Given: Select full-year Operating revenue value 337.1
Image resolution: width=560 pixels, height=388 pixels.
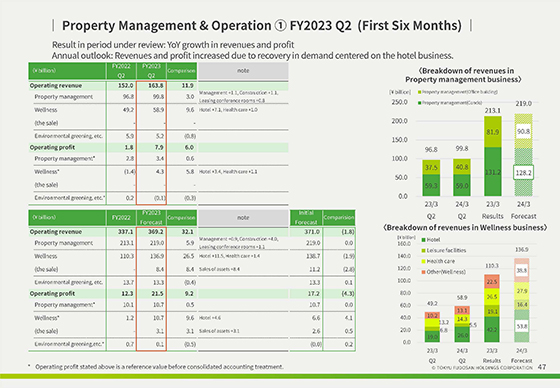Looking at the screenshot, I should click(x=126, y=232).
